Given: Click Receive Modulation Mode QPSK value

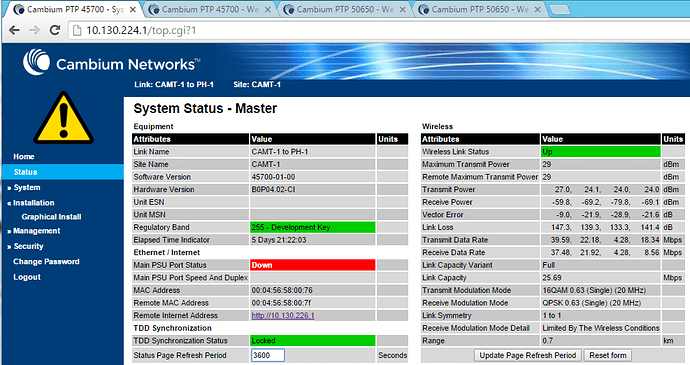Looking at the screenshot, I should pyautogui.click(x=591, y=303).
